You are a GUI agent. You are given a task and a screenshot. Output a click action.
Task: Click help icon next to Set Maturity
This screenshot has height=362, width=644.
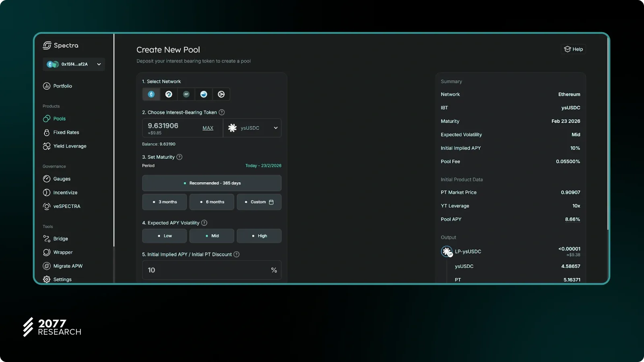[180, 157]
